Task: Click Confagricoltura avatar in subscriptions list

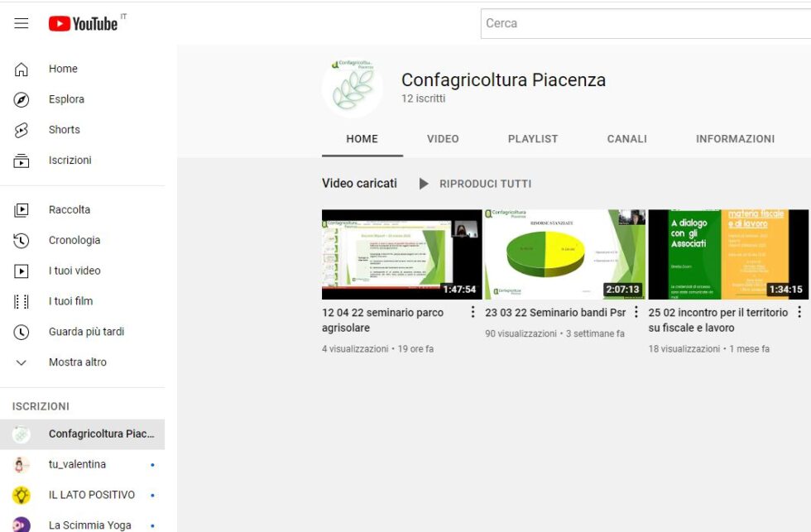Action: [x=22, y=434]
